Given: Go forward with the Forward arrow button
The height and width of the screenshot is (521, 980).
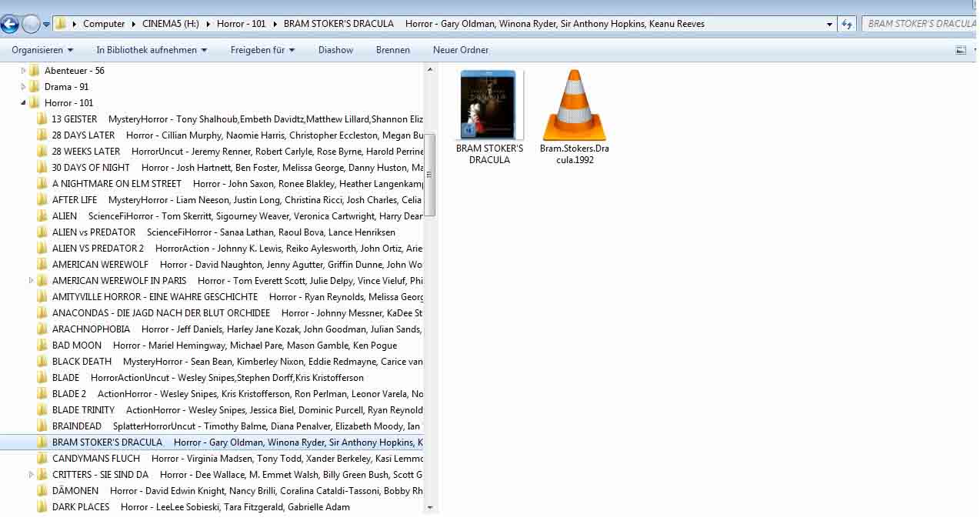Looking at the screenshot, I should click(31, 24).
